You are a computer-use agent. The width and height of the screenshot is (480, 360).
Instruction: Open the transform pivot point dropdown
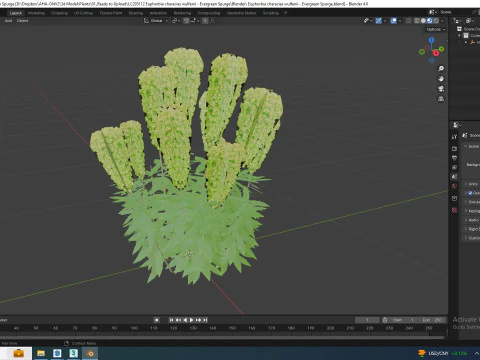(175, 21)
